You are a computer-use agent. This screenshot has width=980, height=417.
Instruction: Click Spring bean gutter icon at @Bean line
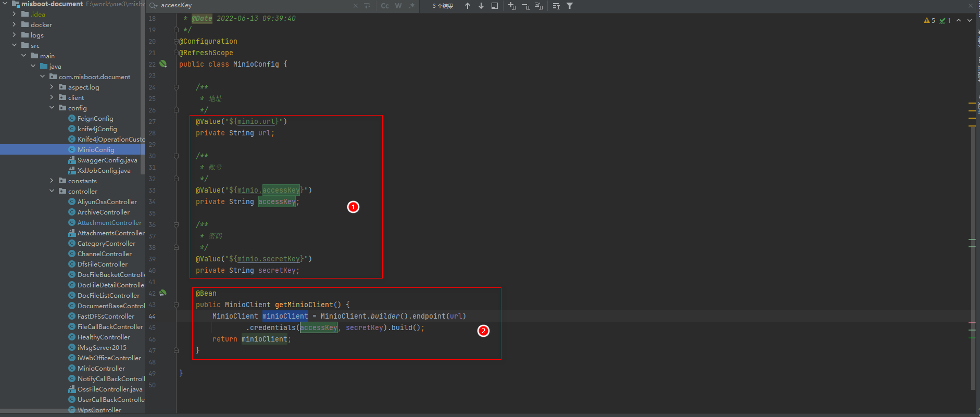coord(163,293)
